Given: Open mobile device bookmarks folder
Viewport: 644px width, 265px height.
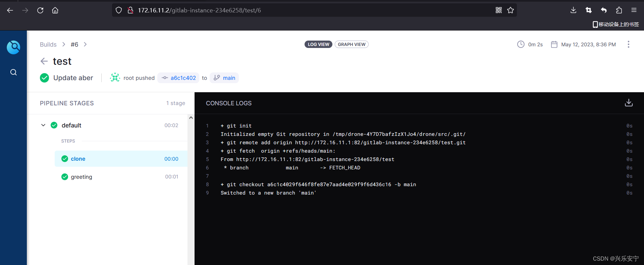Looking at the screenshot, I should pos(616,24).
